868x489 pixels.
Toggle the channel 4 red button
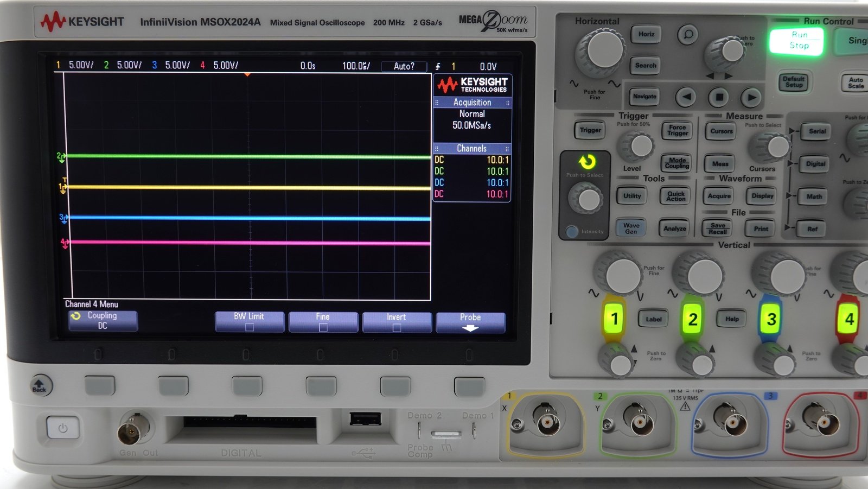tap(849, 319)
